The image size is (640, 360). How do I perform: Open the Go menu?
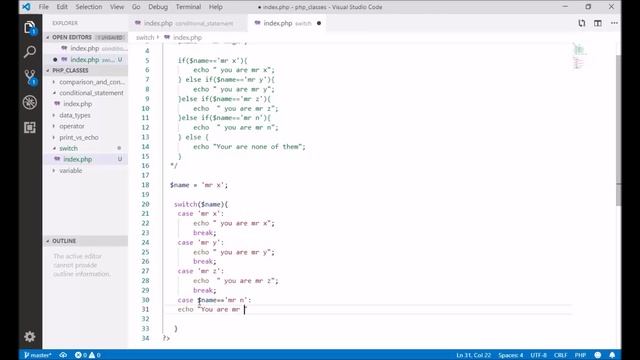click(x=136, y=7)
